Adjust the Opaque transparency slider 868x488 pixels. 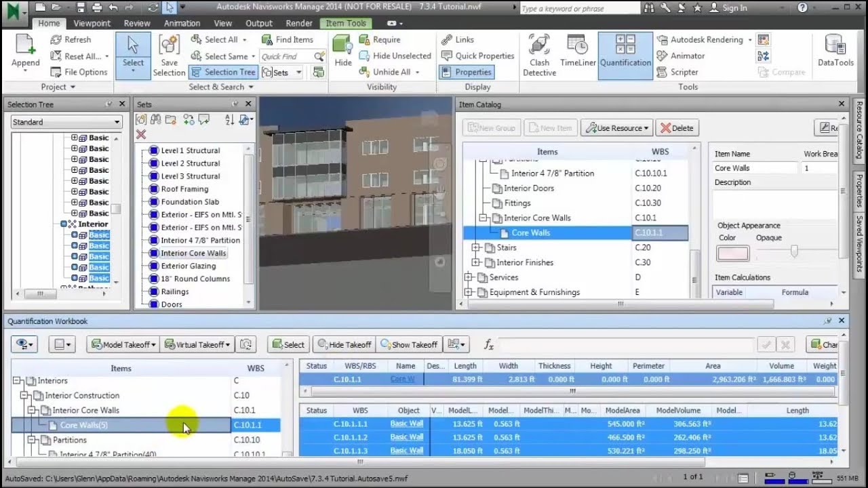coord(794,252)
